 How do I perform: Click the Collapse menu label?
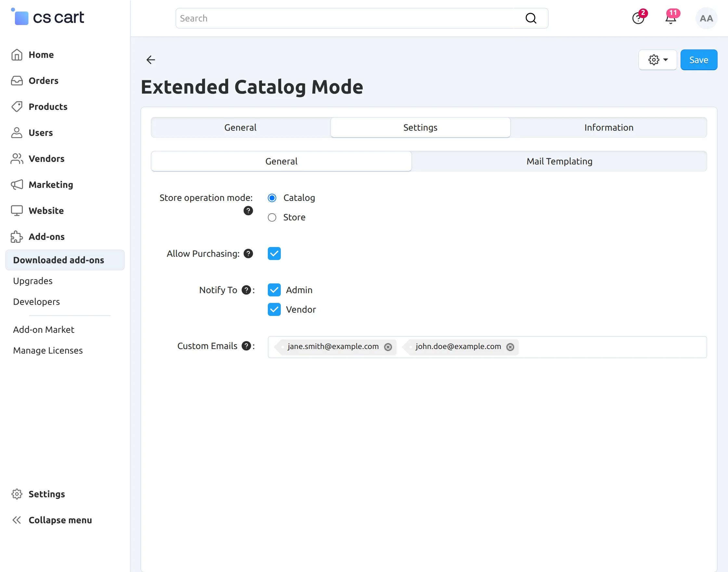tap(60, 520)
